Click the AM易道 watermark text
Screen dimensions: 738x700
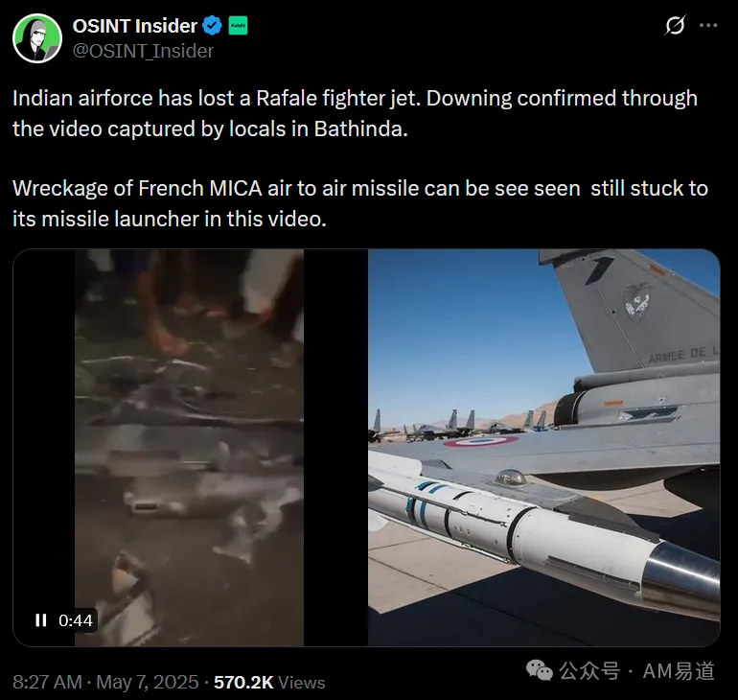tap(679, 671)
